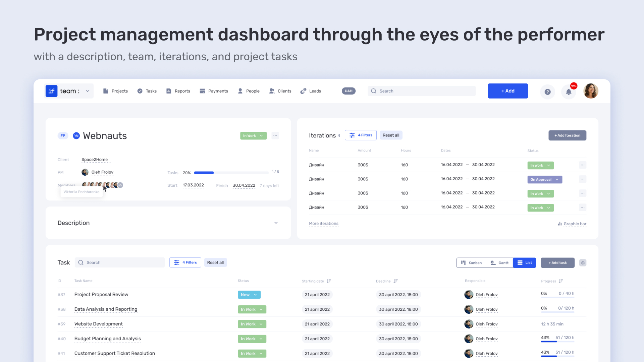Sort tasks by Progress icon
The image size is (644, 362).
click(x=561, y=281)
